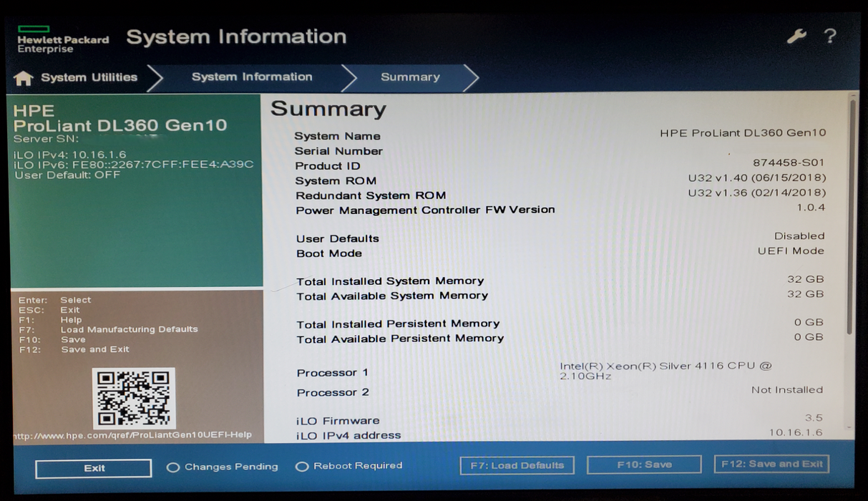
Task: Click F12: Save and Exit button
Action: [x=771, y=464]
